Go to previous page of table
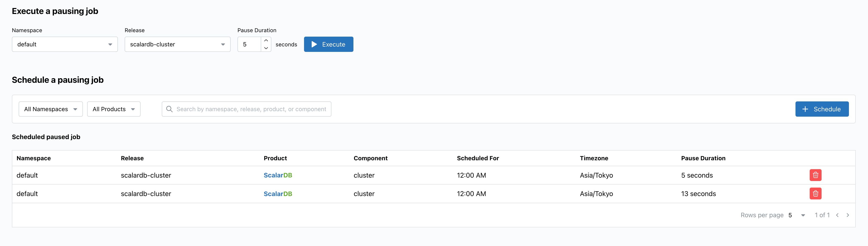The image size is (868, 246). 837,215
